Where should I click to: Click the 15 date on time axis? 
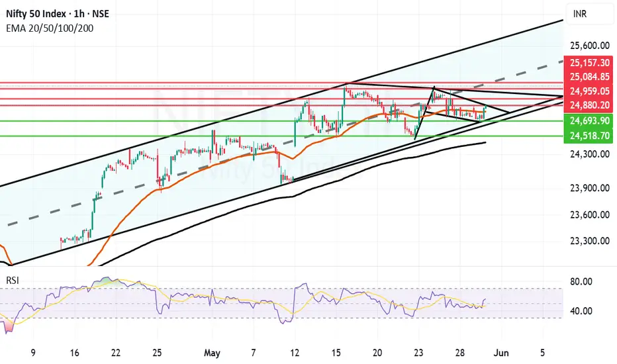[x=336, y=353]
